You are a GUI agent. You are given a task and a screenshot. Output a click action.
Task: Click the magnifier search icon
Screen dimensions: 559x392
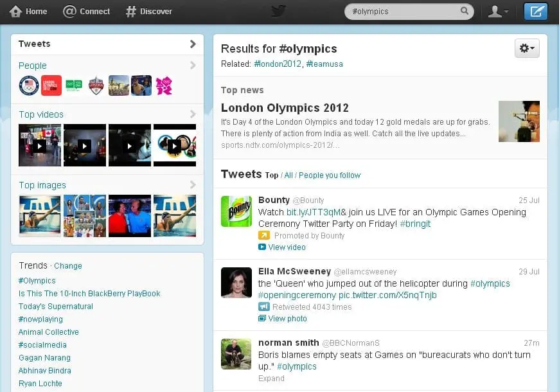464,11
